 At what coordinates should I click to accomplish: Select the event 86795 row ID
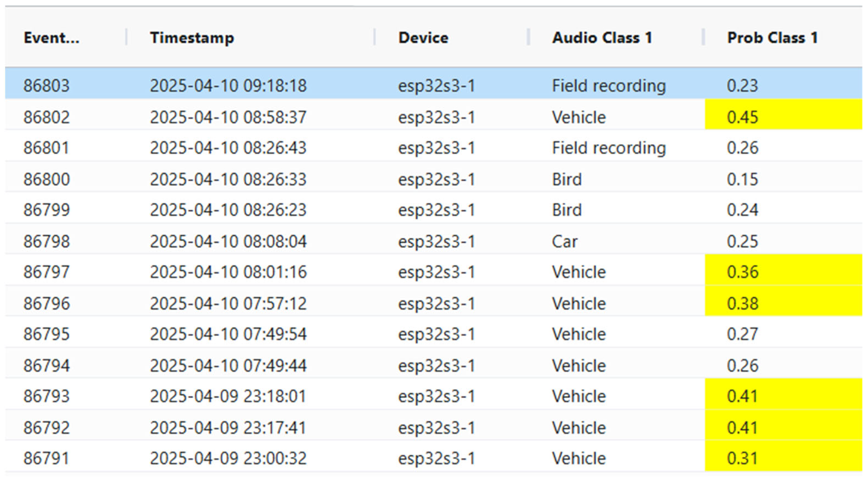pos(46,334)
